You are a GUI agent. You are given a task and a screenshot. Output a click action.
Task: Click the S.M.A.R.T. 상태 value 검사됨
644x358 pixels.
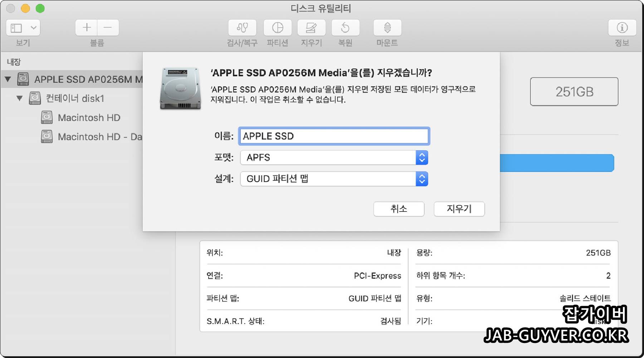[x=390, y=321]
